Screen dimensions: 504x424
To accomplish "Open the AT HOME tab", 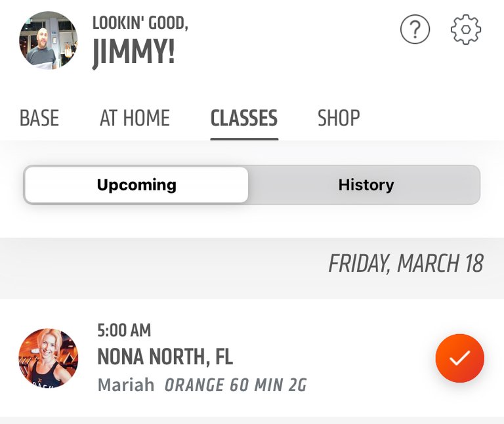I will click(x=135, y=118).
